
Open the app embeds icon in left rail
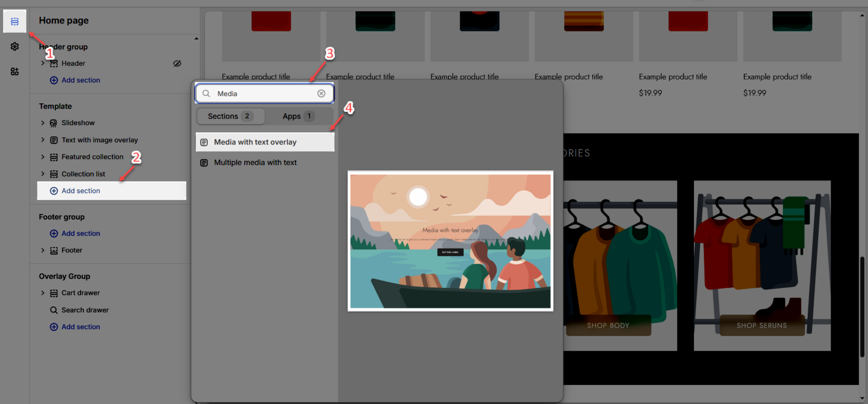pyautogui.click(x=15, y=72)
